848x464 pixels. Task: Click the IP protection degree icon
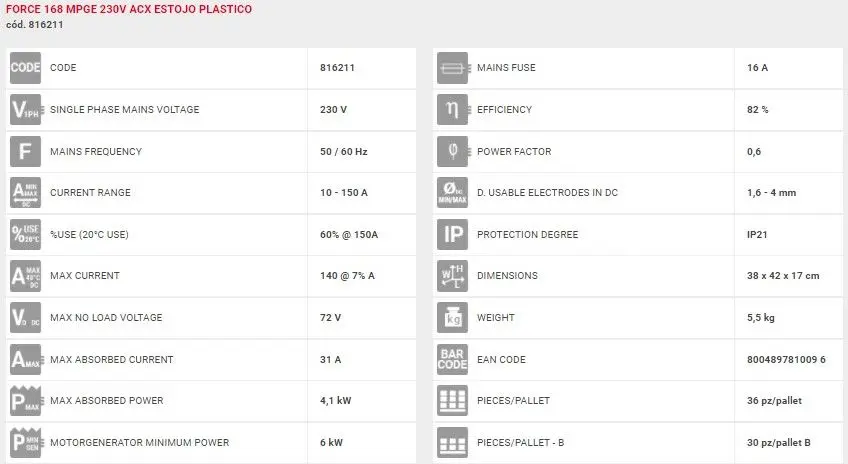(x=453, y=235)
